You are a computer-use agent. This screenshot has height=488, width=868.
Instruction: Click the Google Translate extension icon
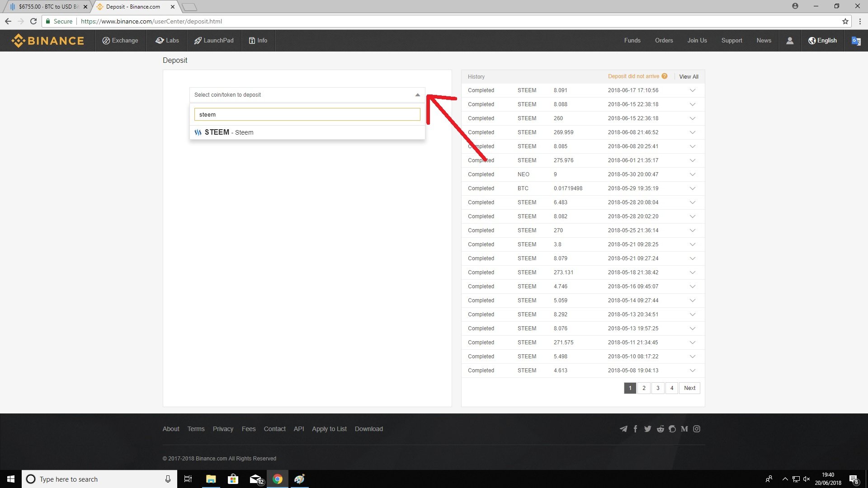point(856,41)
